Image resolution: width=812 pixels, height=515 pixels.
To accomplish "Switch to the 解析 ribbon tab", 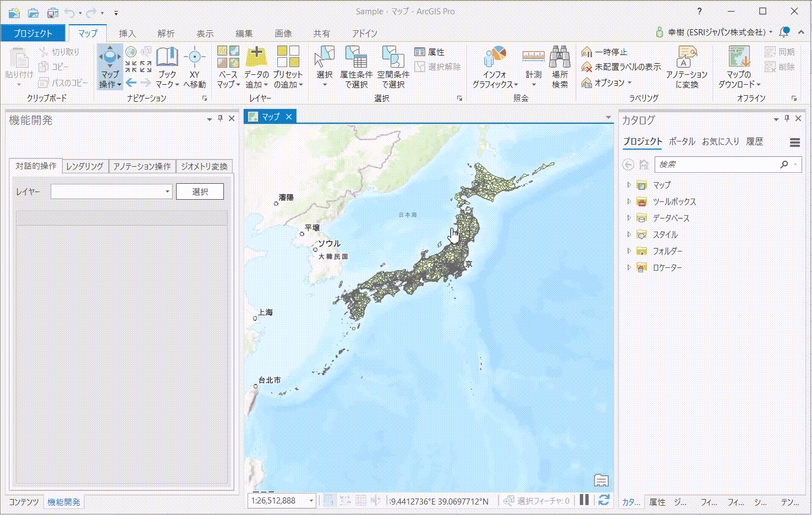I will click(x=166, y=34).
